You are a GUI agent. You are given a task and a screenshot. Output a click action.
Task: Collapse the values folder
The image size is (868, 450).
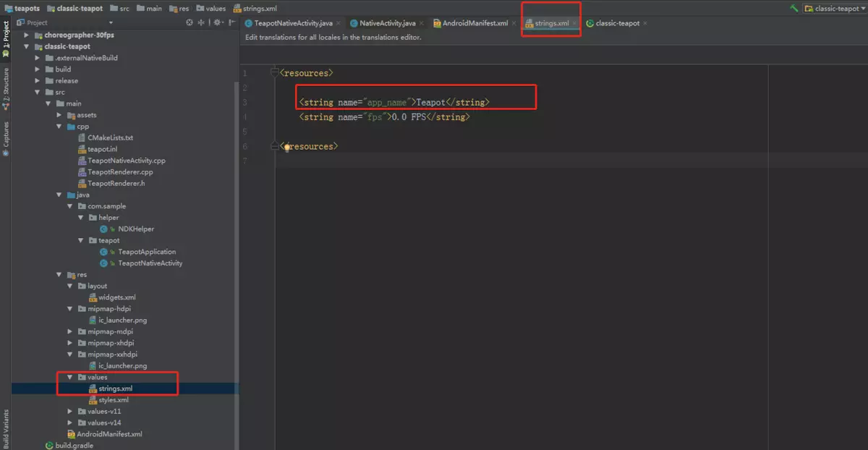pos(70,377)
